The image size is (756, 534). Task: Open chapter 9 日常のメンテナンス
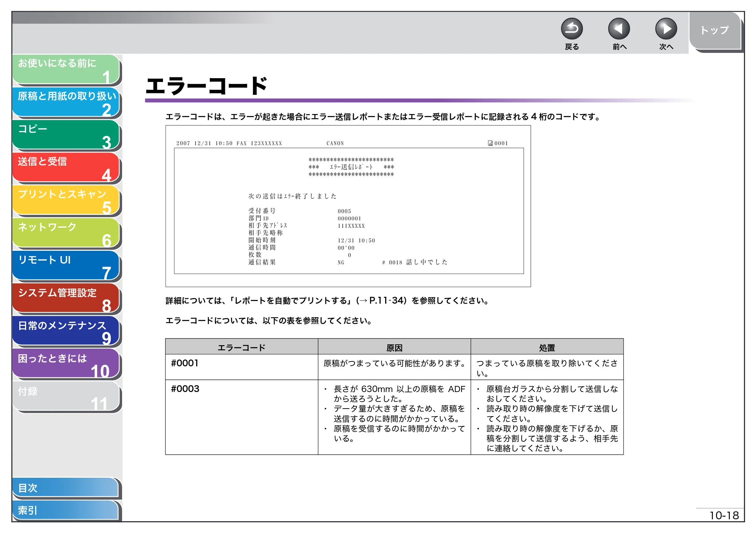click(66, 332)
